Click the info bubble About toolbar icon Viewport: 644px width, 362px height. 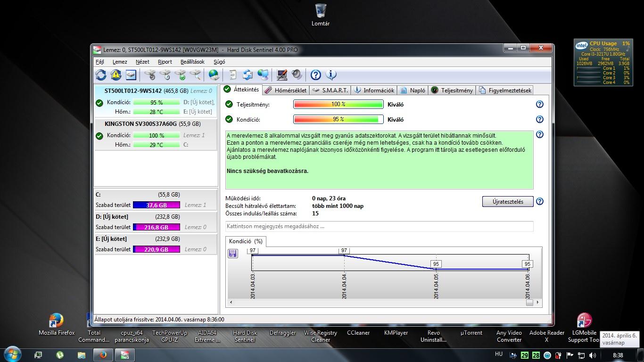click(331, 74)
